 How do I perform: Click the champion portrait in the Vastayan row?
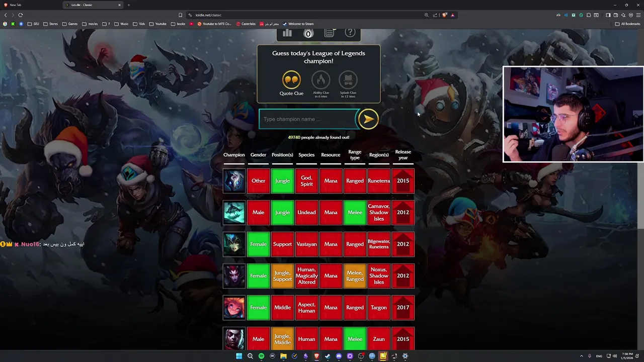[234, 244]
